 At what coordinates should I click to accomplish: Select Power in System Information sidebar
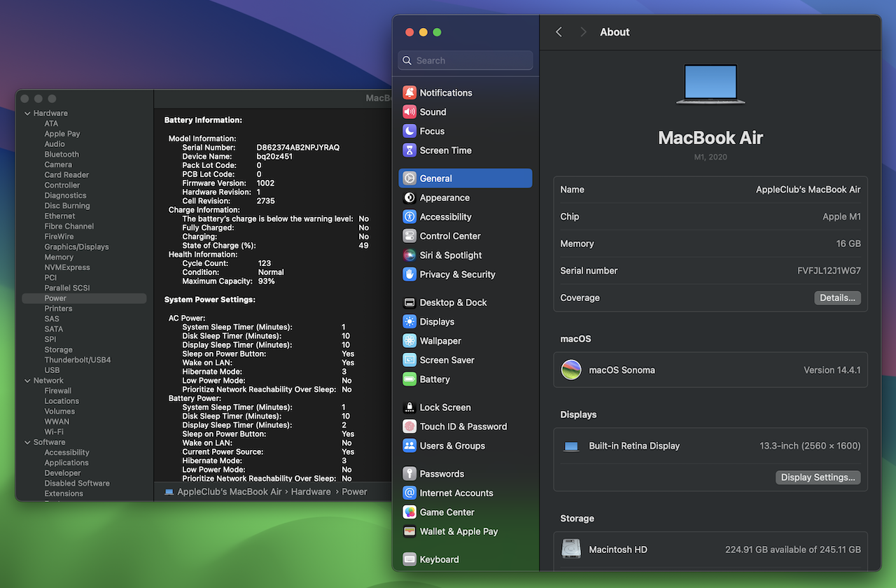84,298
